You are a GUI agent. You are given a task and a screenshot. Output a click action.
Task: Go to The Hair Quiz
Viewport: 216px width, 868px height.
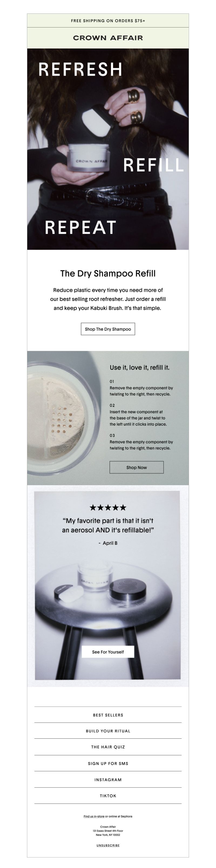point(108,747)
